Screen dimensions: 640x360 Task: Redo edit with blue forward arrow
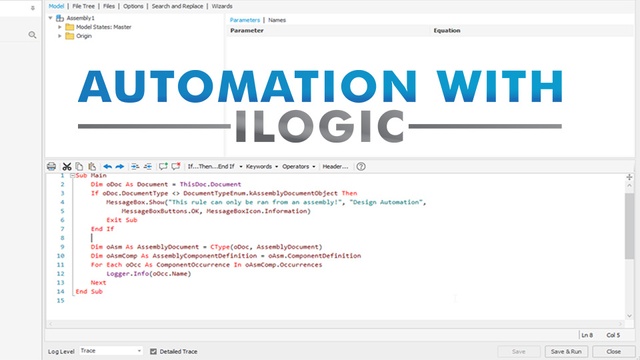pyautogui.click(x=120, y=167)
